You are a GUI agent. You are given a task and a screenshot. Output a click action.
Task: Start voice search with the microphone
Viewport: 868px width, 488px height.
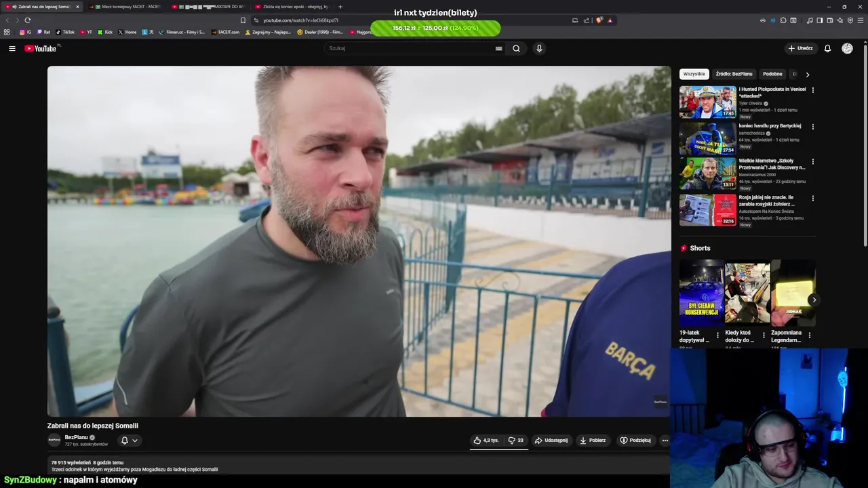tap(539, 48)
